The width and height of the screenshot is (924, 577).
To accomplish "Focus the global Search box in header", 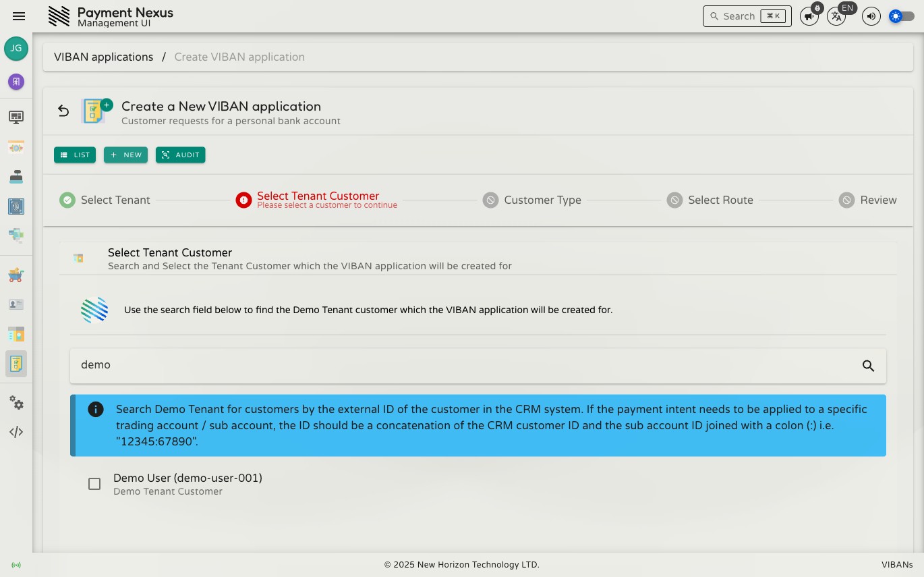I will [x=747, y=16].
